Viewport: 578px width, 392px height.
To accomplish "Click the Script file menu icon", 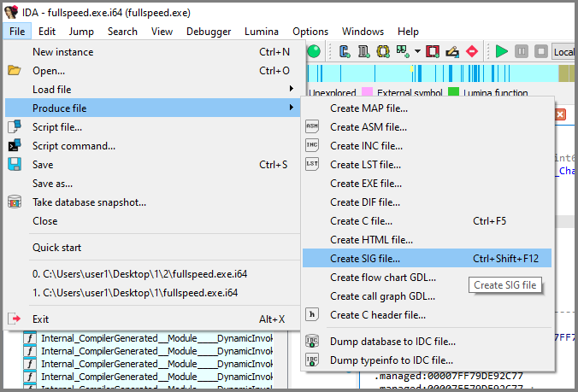I will pyautogui.click(x=15, y=126).
